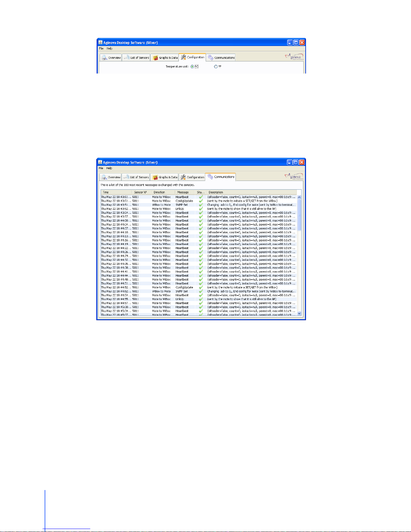Click status checkmark in 18:44:04 Heartbeat row

(201, 225)
